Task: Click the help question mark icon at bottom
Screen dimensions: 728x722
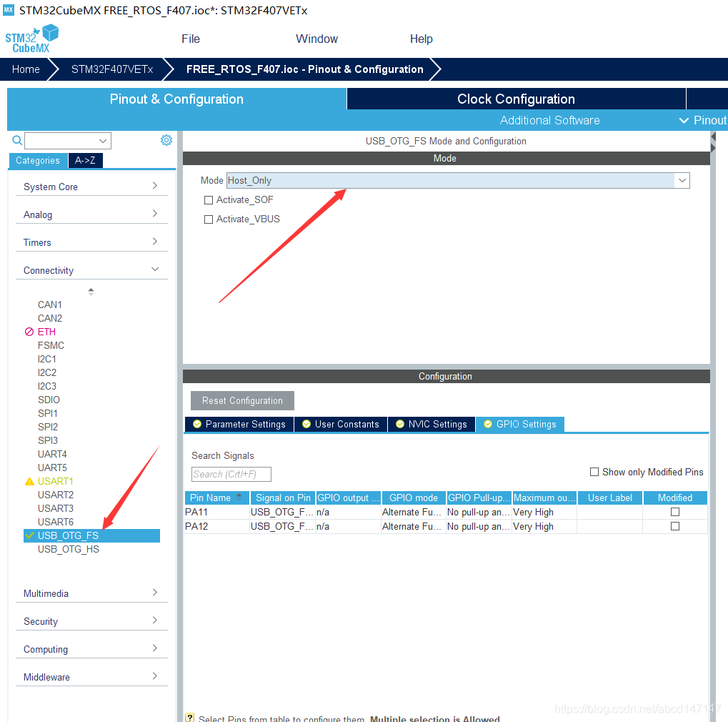Action: point(189,718)
